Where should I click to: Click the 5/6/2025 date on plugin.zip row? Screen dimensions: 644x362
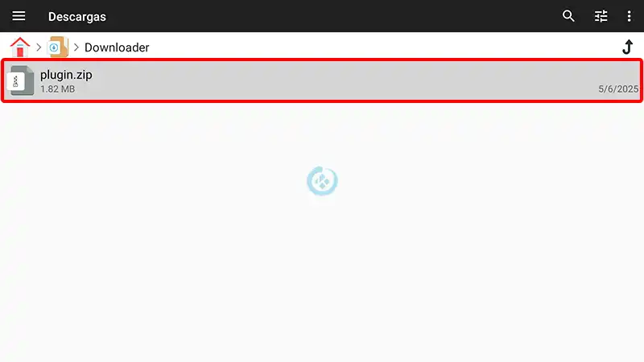pyautogui.click(x=618, y=89)
